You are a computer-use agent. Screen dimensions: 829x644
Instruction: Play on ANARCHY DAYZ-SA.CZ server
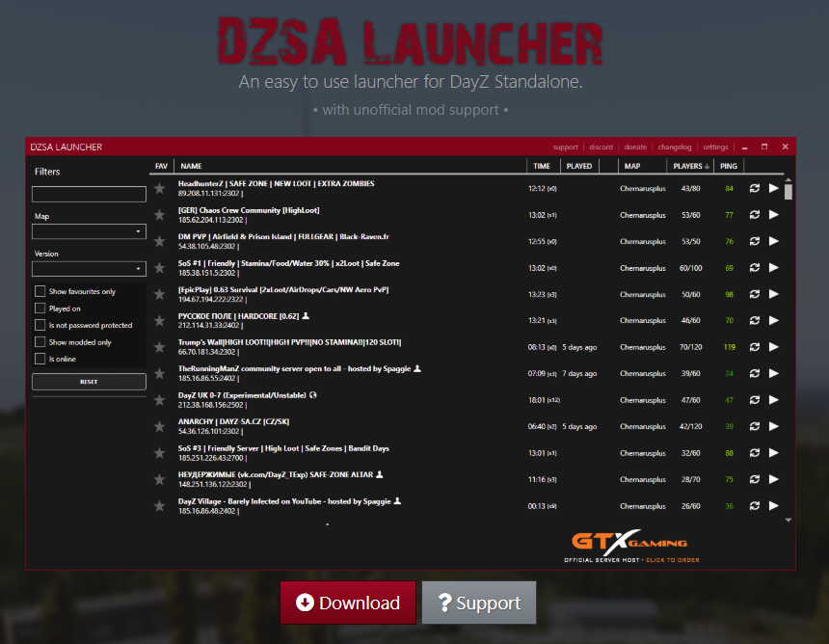click(x=773, y=426)
